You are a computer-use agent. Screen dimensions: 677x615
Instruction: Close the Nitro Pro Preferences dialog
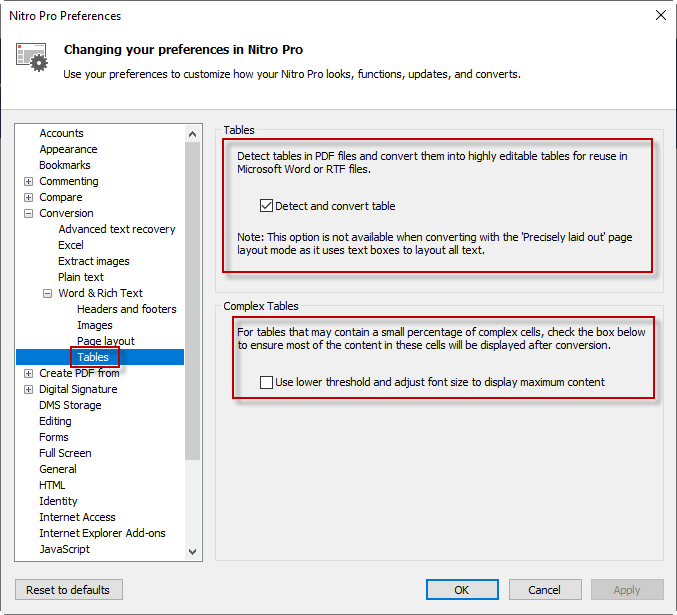661,16
